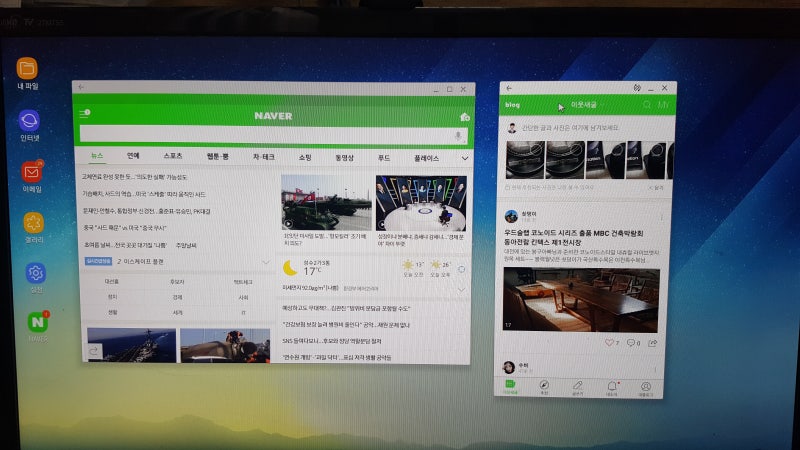Screen dimensions: 800x450
Task: Click the rotate icon in blog window title bar
Action: (x=637, y=88)
